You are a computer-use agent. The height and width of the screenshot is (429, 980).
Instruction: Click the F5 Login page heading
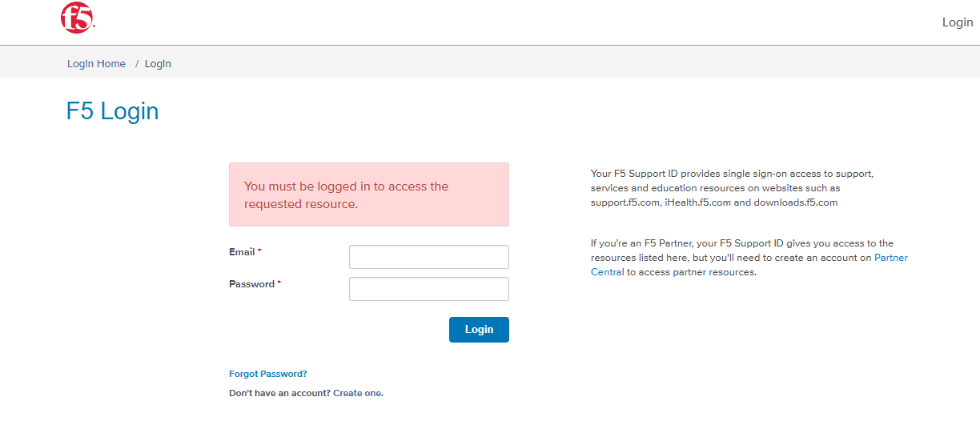click(x=112, y=111)
